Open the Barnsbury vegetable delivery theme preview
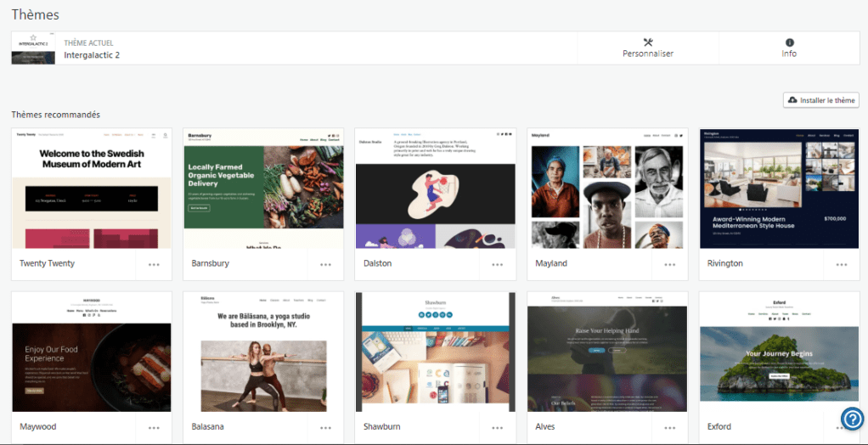The height and width of the screenshot is (445, 868). tap(263, 189)
